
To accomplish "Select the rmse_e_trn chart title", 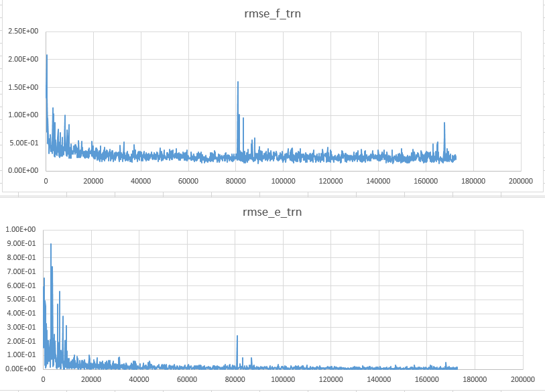I will (272, 212).
